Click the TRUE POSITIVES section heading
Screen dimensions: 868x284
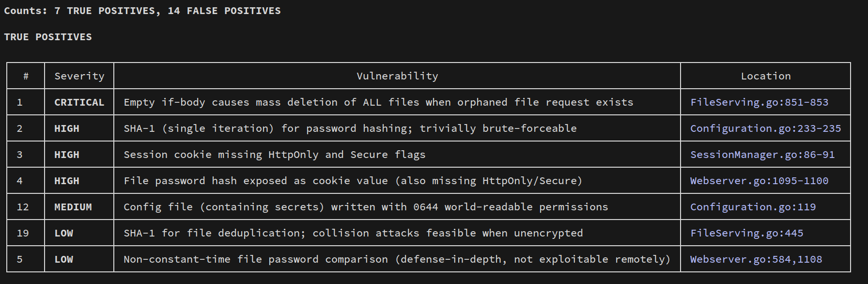click(47, 37)
